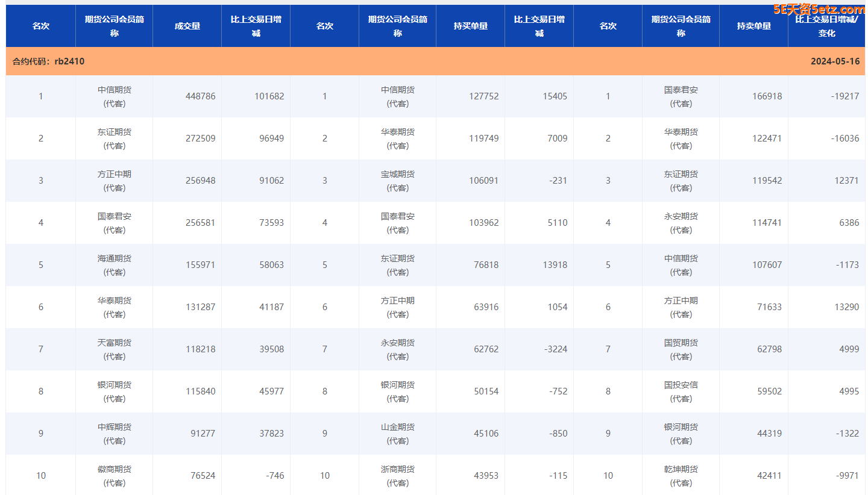Click 徽商期货 in volume ranking

pyautogui.click(x=115, y=469)
